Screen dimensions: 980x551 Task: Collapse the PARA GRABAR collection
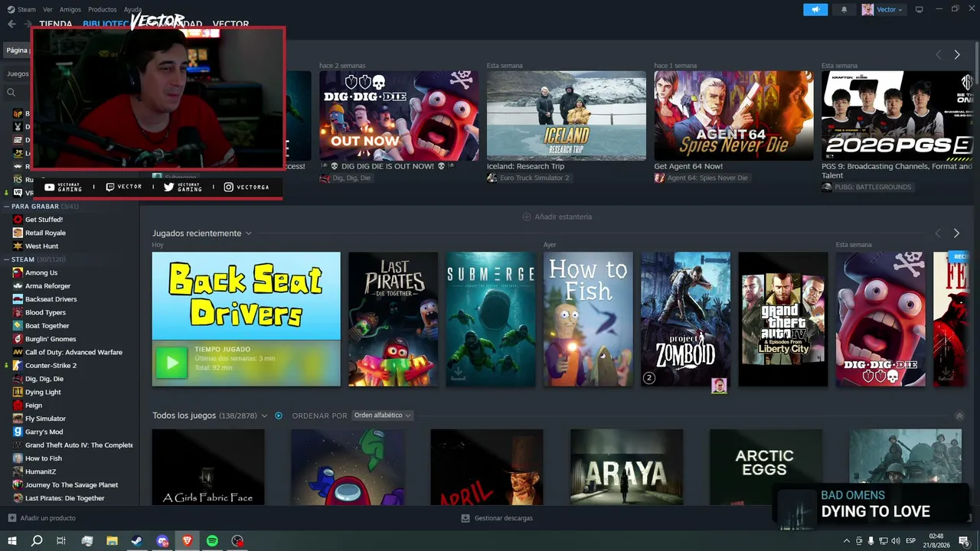6,206
